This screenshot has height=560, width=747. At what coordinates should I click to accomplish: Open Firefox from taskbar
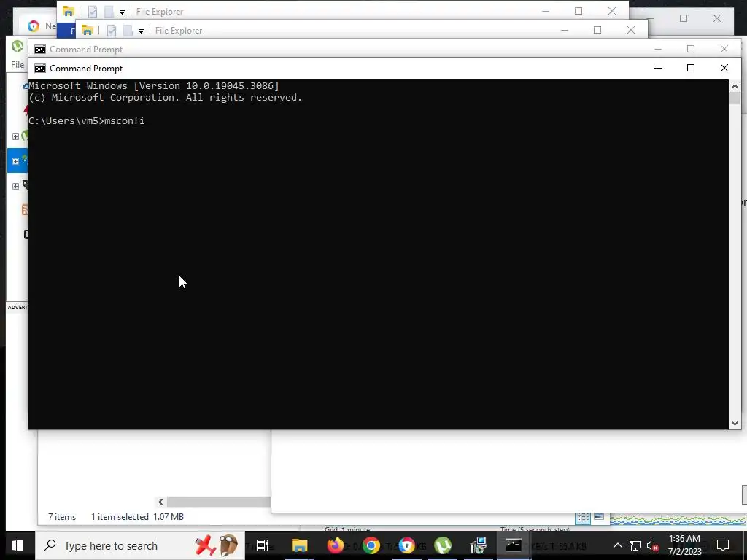336,545
